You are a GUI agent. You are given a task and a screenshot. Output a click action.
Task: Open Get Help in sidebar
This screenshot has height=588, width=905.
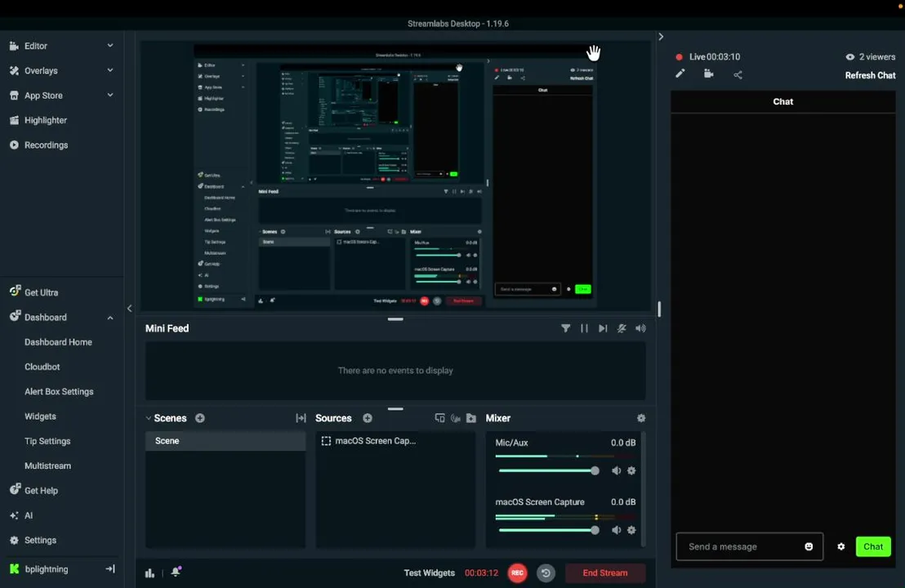pos(41,491)
